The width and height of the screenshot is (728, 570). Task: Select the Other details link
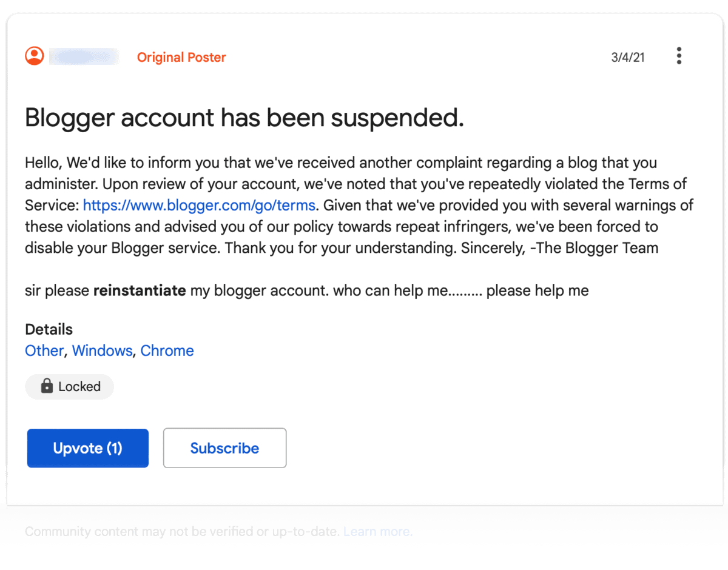[44, 350]
